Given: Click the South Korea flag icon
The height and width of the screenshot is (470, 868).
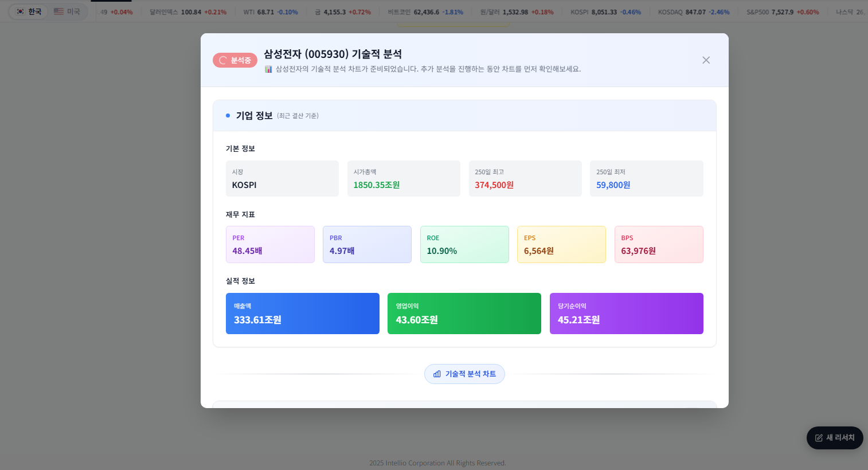Looking at the screenshot, I should pyautogui.click(x=20, y=11).
